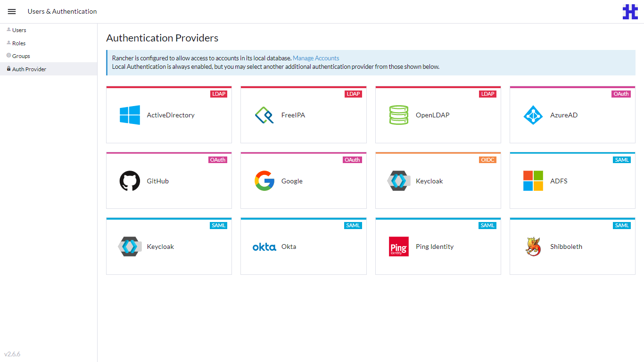Select the ActiveDirectory provider name
The width and height of the screenshot is (644, 362).
coord(171,115)
